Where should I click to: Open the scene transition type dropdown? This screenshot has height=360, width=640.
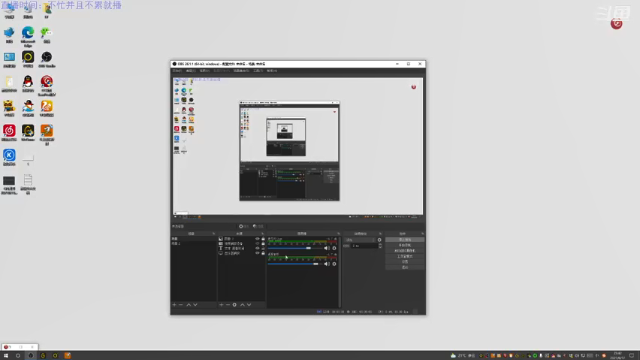360,240
